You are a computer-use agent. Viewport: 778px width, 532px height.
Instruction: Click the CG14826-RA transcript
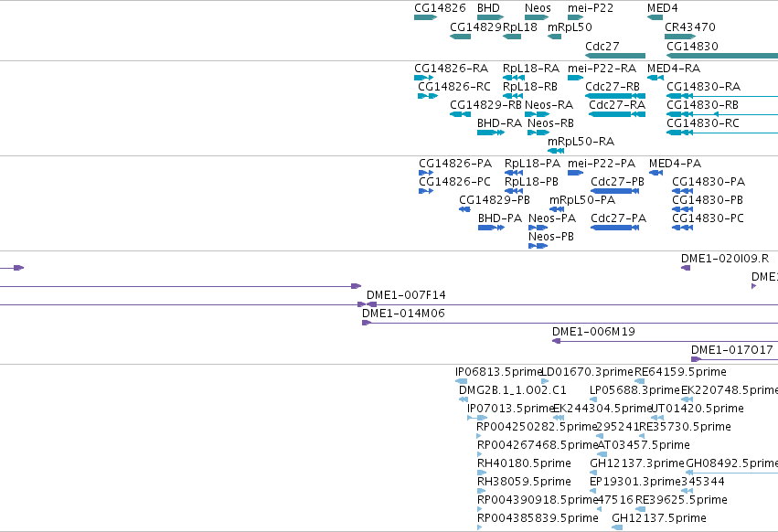pos(423,78)
